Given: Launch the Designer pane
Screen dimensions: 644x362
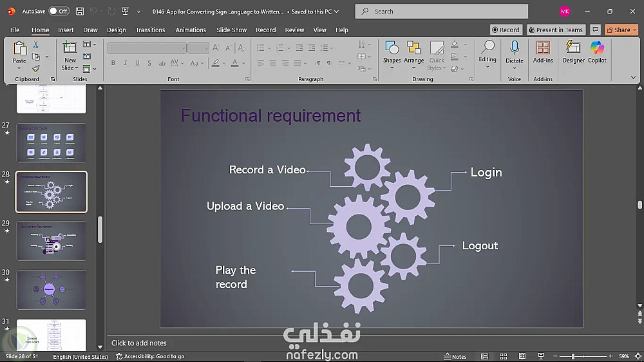Looking at the screenshot, I should coord(573,52).
